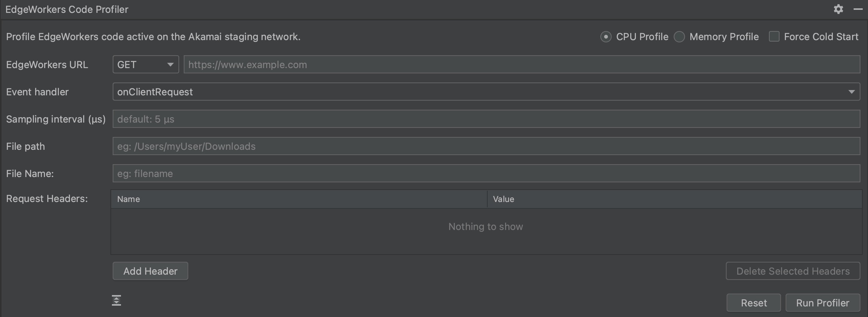
Task: Click the File path input field
Action: point(486,146)
